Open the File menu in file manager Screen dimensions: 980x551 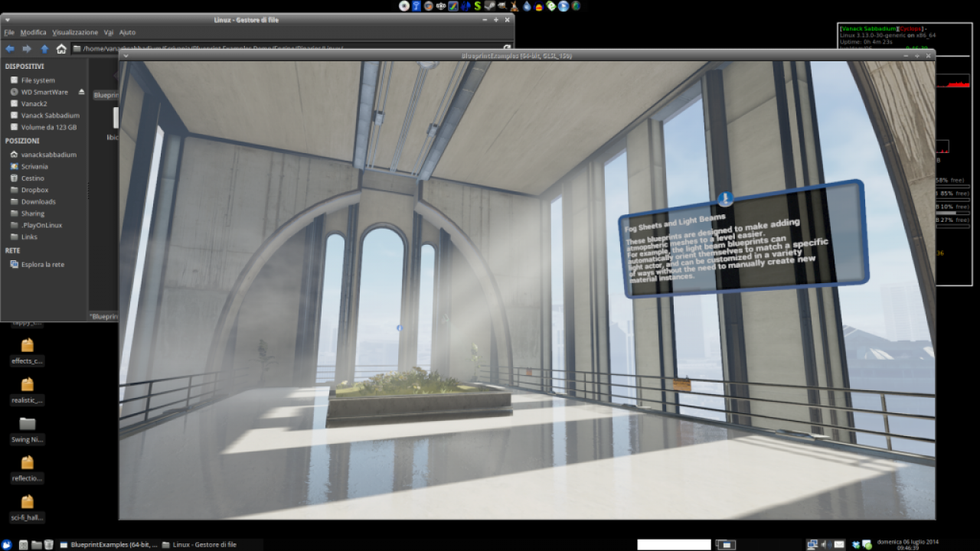(9, 32)
